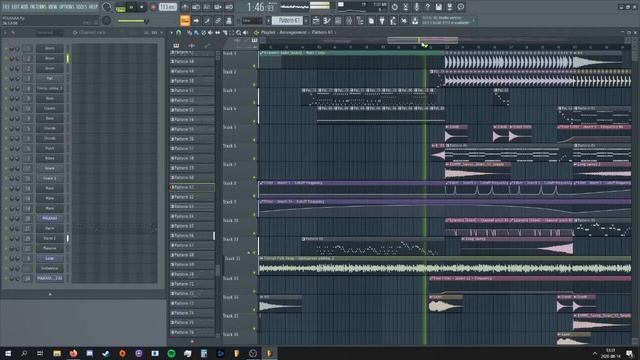
Task: Open the piano roll view icon
Action: tap(327, 20)
